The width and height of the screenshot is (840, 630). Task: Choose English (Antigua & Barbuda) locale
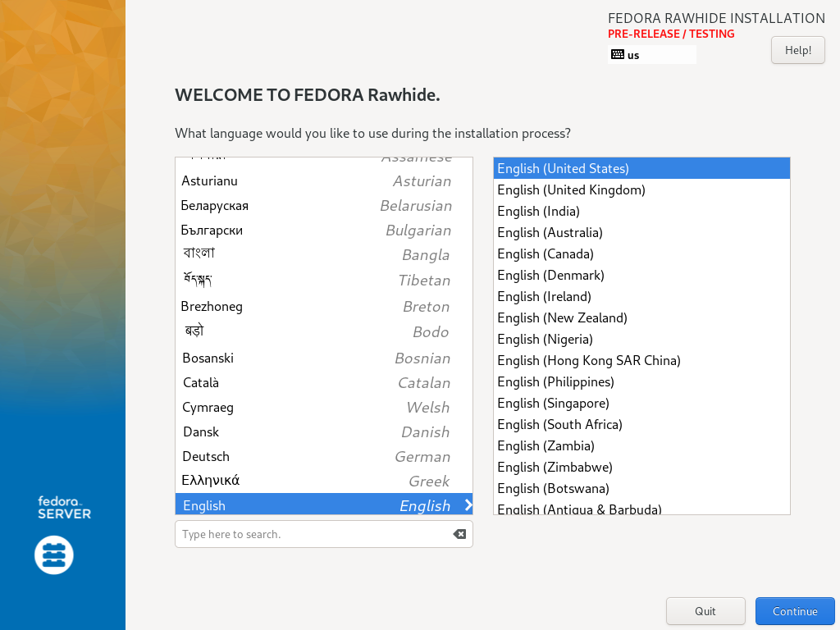(x=641, y=507)
